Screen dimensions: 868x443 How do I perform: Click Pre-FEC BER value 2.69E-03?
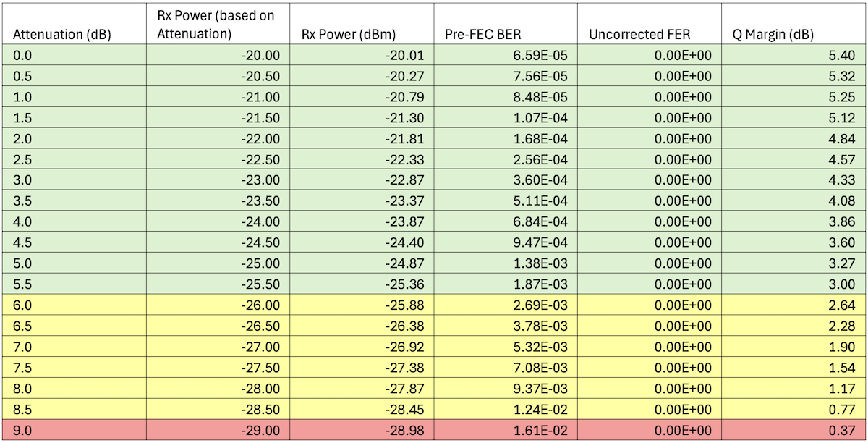(x=506, y=304)
